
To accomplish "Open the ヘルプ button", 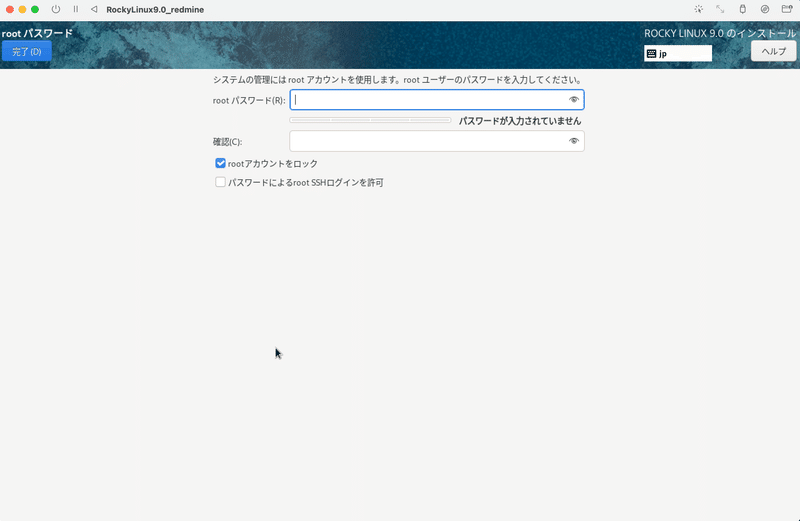I will click(773, 51).
